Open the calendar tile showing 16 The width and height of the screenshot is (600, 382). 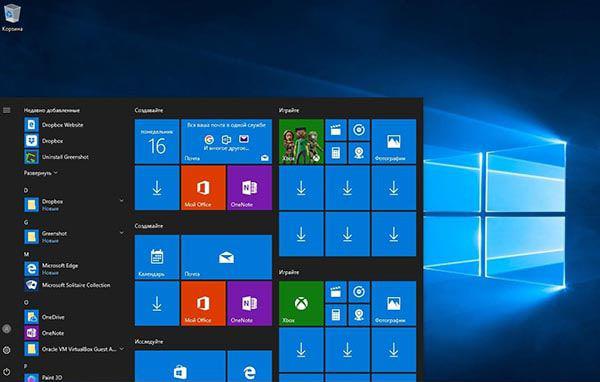click(x=157, y=141)
